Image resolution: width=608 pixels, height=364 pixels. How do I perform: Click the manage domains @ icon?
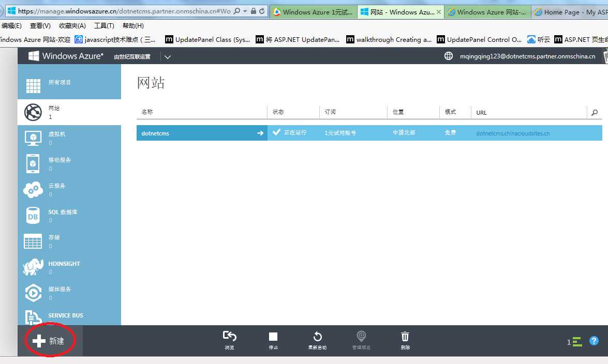tap(361, 336)
